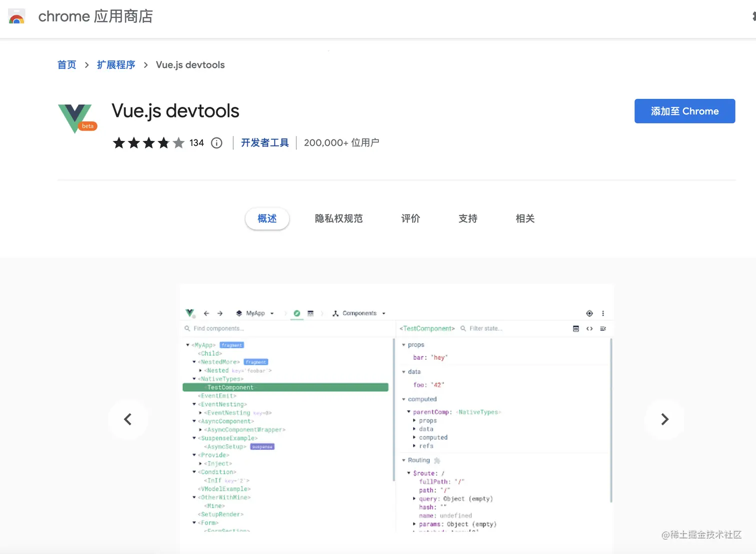The height and width of the screenshot is (554, 756).
Task: Open the rating info circle icon
Action: click(x=216, y=143)
